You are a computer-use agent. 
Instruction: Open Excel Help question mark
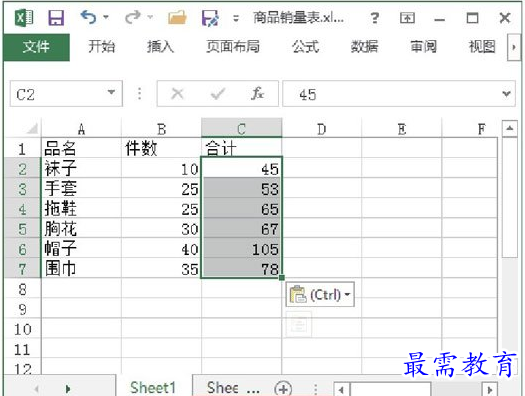point(375,18)
